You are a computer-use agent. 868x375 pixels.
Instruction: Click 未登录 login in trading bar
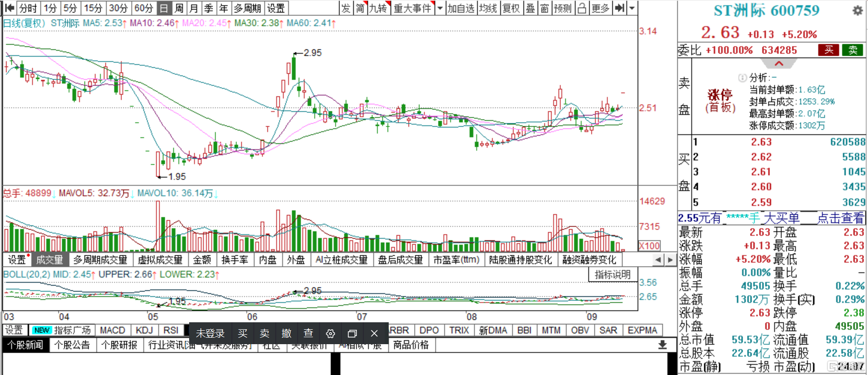[x=210, y=333]
